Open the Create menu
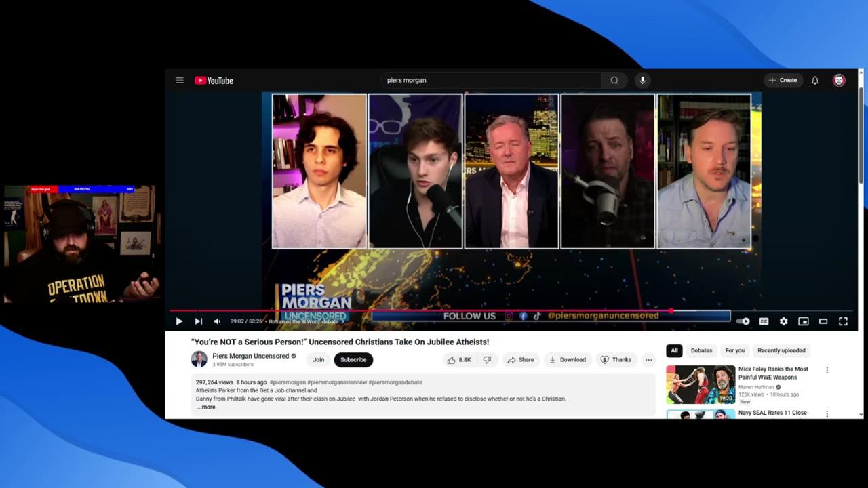The image size is (868, 488). pyautogui.click(x=783, y=80)
